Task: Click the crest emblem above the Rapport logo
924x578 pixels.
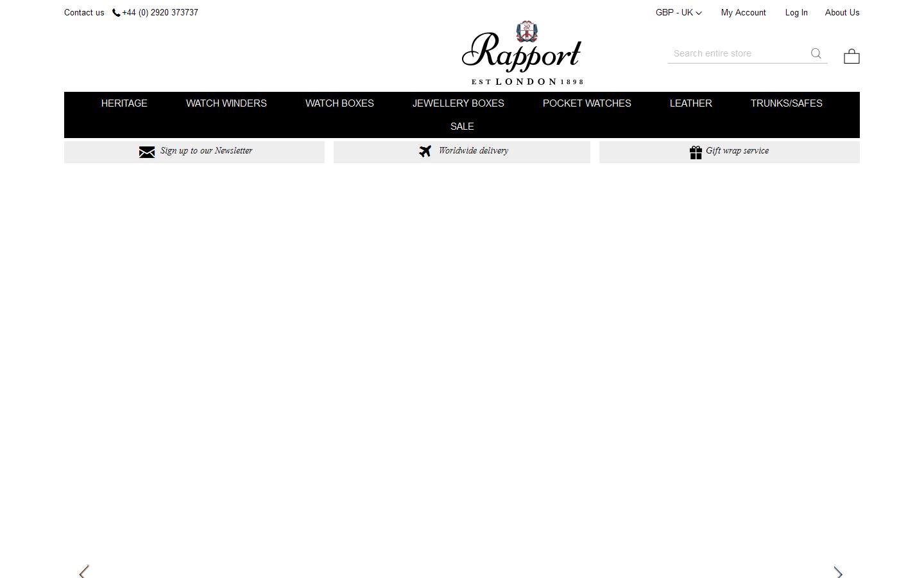Action: pos(526,32)
